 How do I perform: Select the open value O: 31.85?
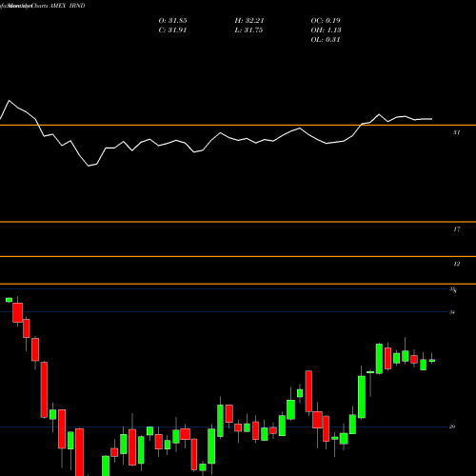click(x=172, y=21)
